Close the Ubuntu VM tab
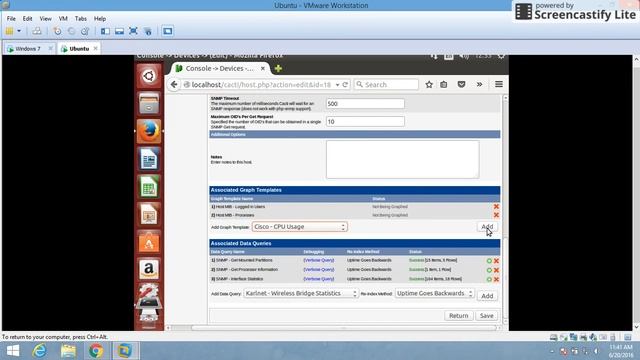Screen dimensions: 640x360 [x=96, y=48]
